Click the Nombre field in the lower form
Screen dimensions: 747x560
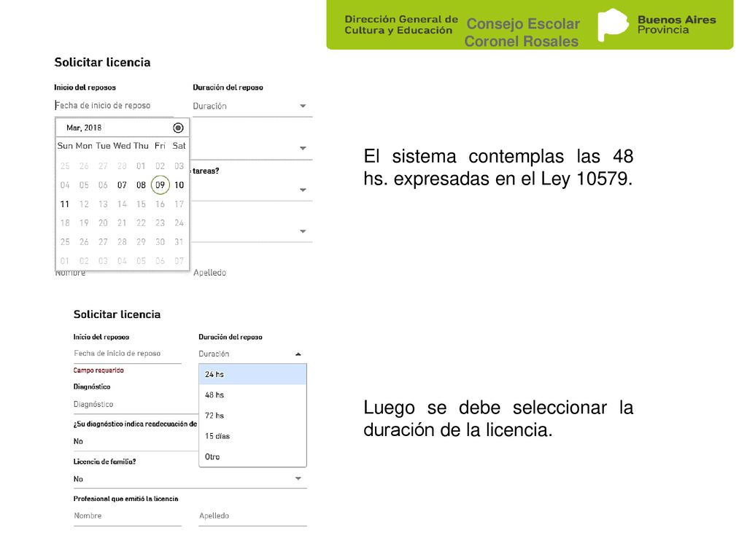point(127,516)
